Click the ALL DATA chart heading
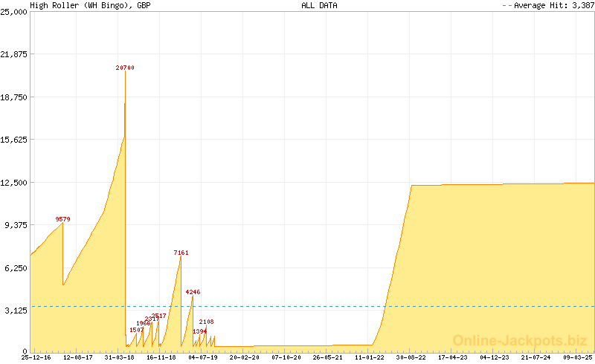 (x=319, y=5)
